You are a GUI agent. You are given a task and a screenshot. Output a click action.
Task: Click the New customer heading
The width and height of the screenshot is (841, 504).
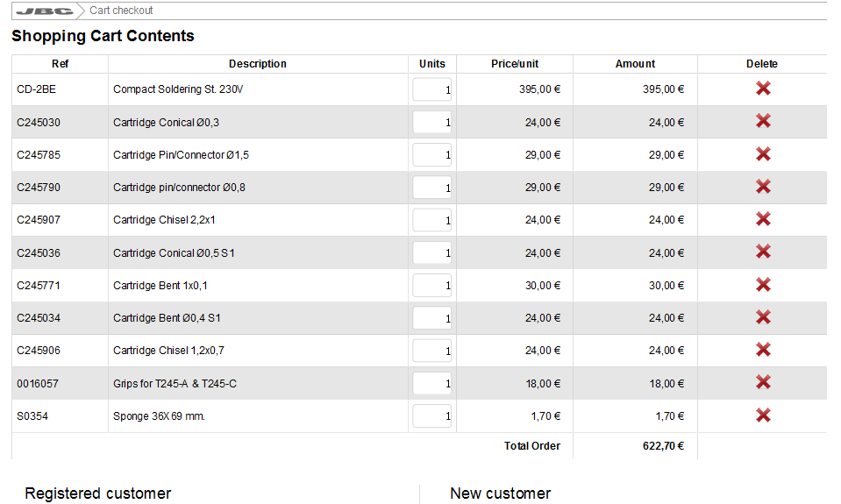coord(500,493)
